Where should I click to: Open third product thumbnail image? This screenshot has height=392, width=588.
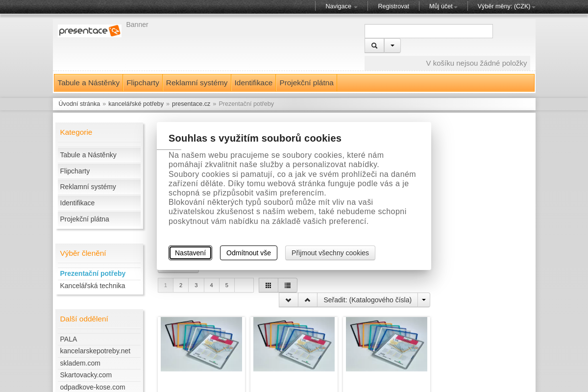click(387, 344)
